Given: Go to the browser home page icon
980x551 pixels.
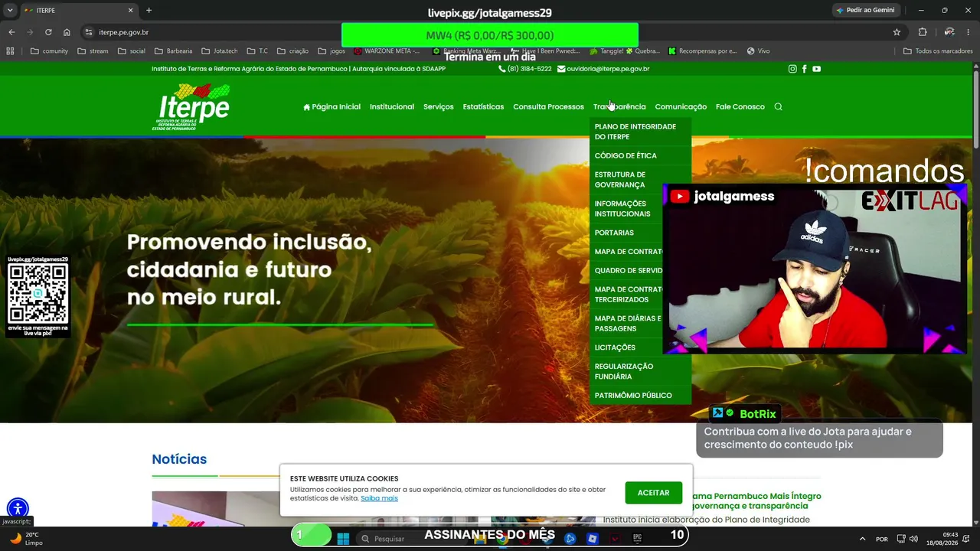Looking at the screenshot, I should [x=67, y=32].
